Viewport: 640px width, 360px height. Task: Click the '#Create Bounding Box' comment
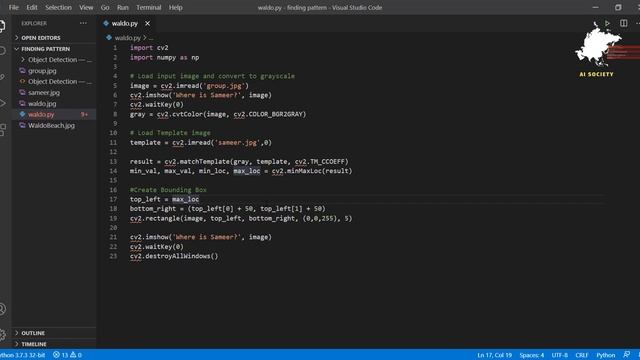click(x=168, y=190)
